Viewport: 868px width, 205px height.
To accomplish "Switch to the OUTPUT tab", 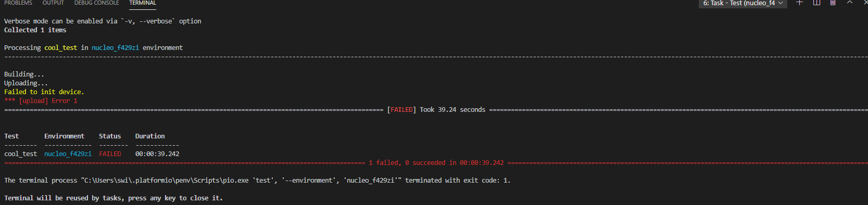I will [53, 3].
